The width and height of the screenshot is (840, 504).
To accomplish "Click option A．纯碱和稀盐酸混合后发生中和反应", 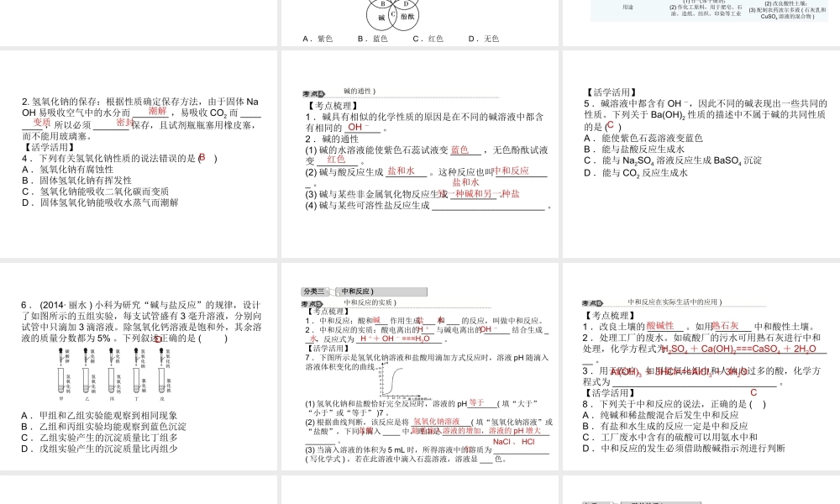I will pyautogui.click(x=660, y=415).
